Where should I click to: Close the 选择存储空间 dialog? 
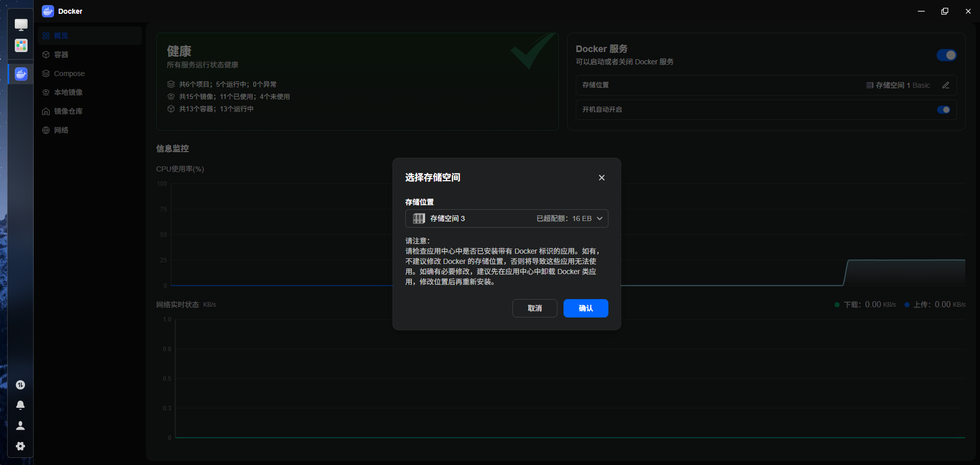click(x=602, y=178)
